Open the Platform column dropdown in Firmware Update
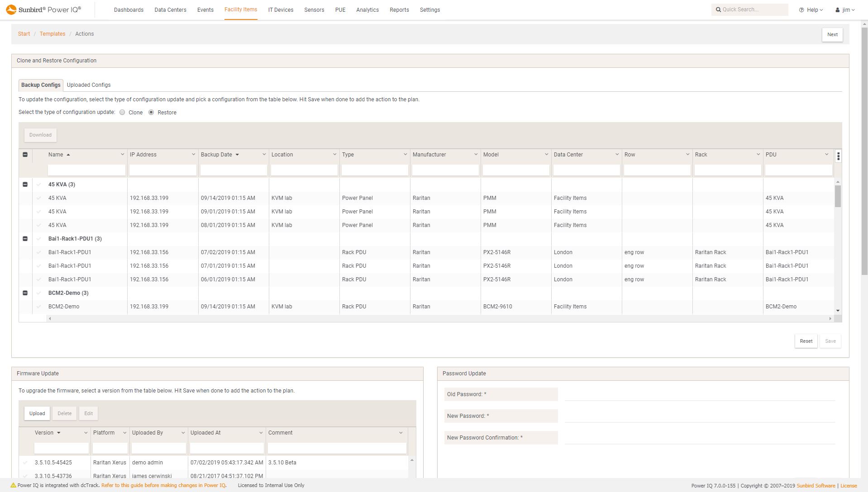The height and width of the screenshot is (492, 868). tap(124, 433)
